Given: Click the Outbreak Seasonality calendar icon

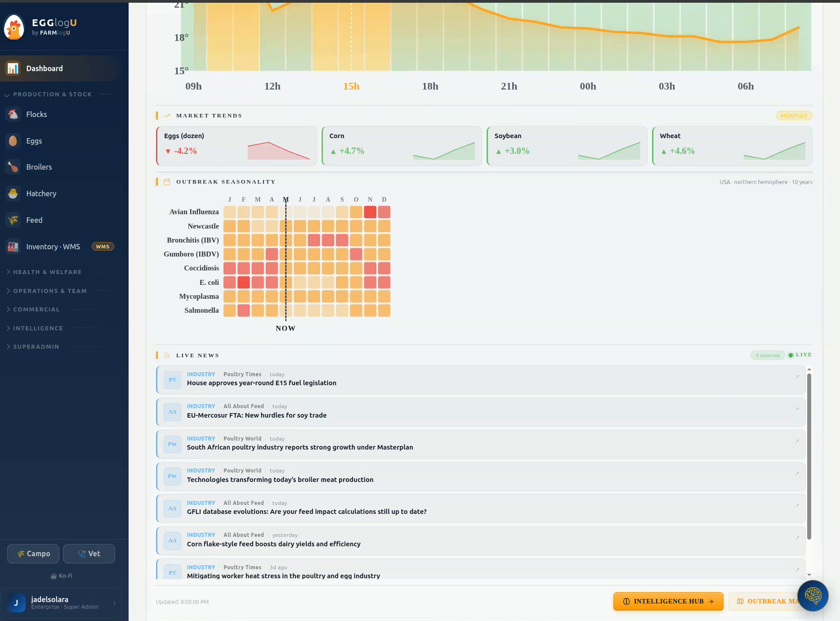Looking at the screenshot, I should [x=167, y=182].
